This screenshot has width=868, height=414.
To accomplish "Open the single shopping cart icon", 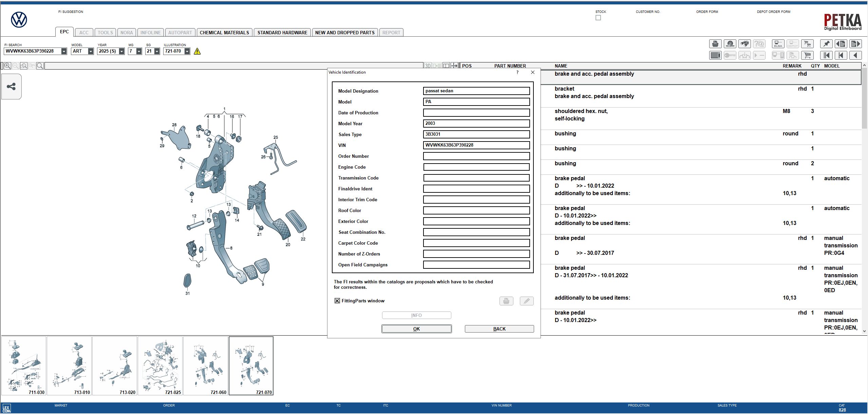I will (807, 55).
